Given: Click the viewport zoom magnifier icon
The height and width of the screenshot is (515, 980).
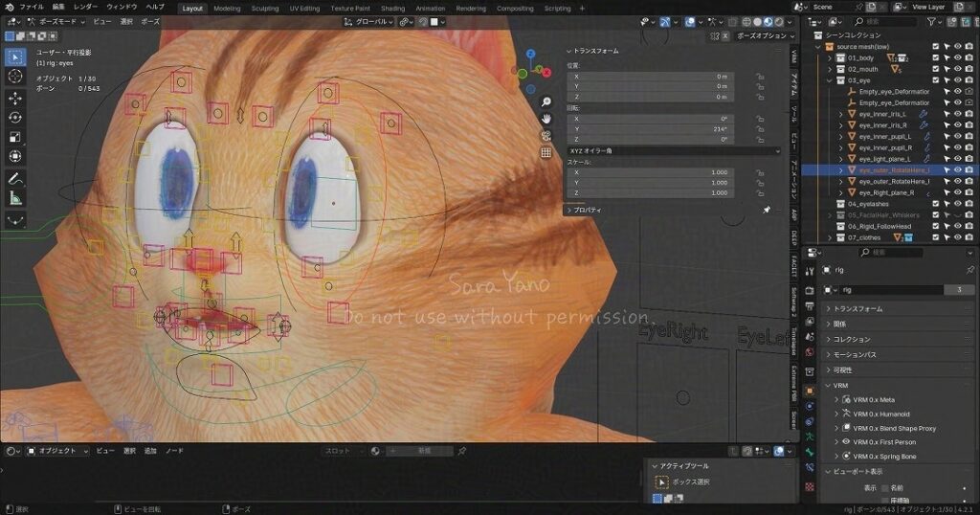Looking at the screenshot, I should 546,101.
